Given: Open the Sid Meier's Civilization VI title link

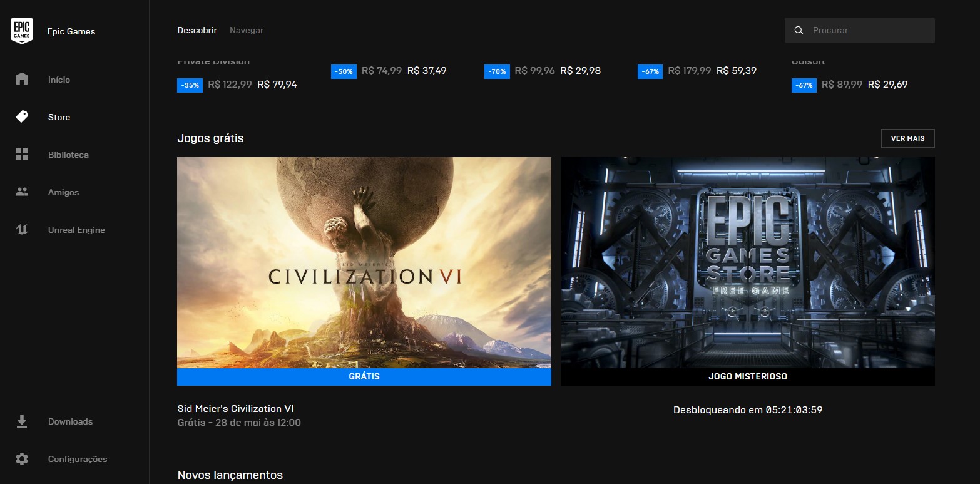Looking at the screenshot, I should (x=236, y=409).
